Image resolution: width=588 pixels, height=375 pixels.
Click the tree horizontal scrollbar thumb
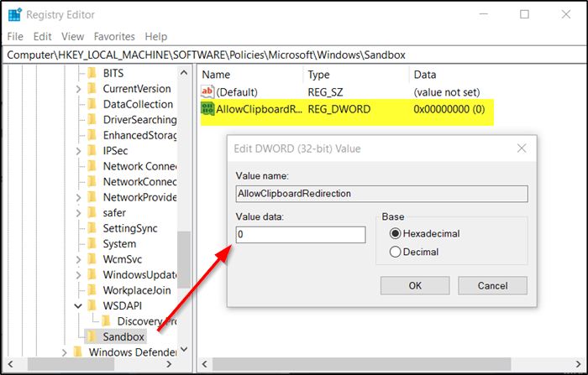coord(71,364)
